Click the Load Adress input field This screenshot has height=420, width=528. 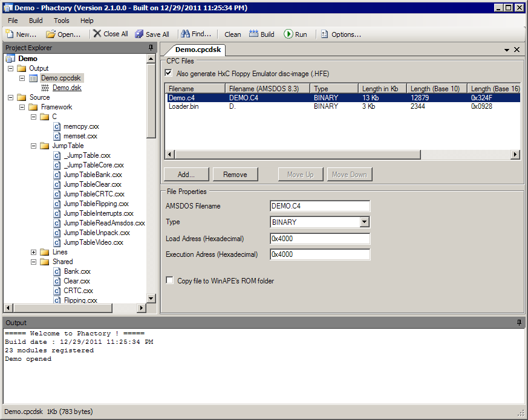tap(319, 239)
